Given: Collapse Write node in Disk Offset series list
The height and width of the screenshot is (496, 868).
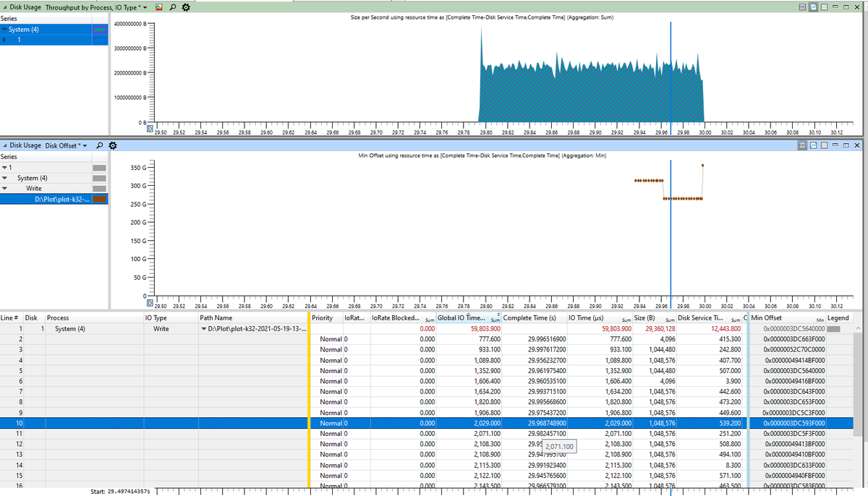Looking at the screenshot, I should point(5,188).
